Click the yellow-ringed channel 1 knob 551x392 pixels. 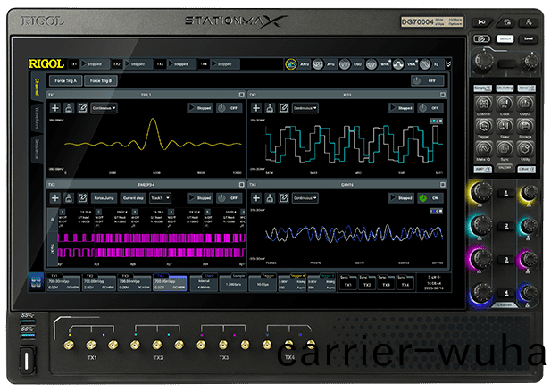point(482,194)
